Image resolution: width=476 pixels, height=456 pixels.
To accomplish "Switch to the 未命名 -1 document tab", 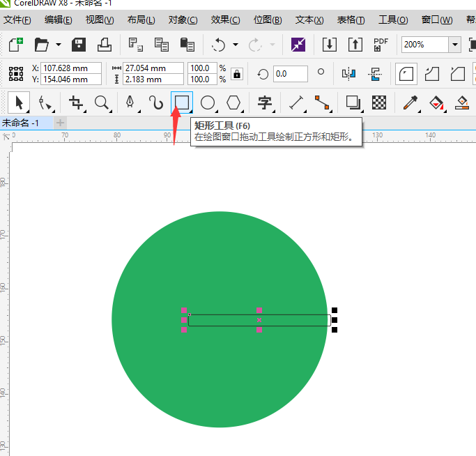I will pyautogui.click(x=21, y=123).
